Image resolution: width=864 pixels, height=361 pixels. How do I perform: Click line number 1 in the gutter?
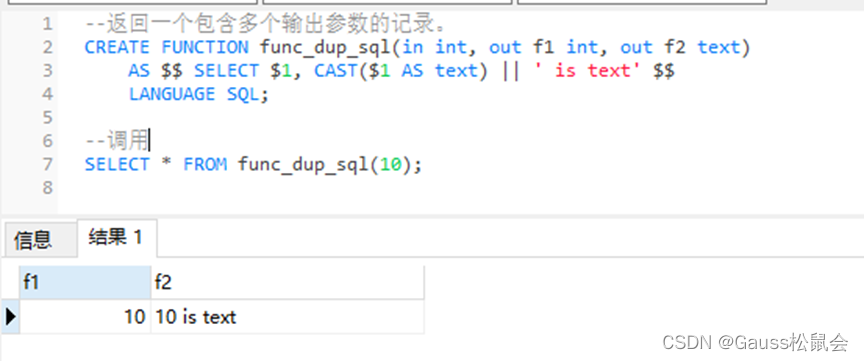[47, 24]
